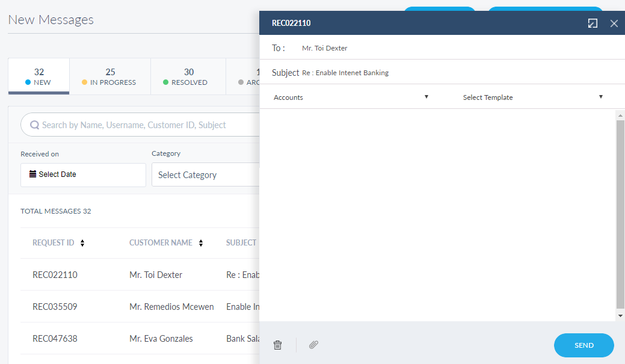This screenshot has width=625, height=364.
Task: Click the trash icon to discard reply
Action: point(277,345)
